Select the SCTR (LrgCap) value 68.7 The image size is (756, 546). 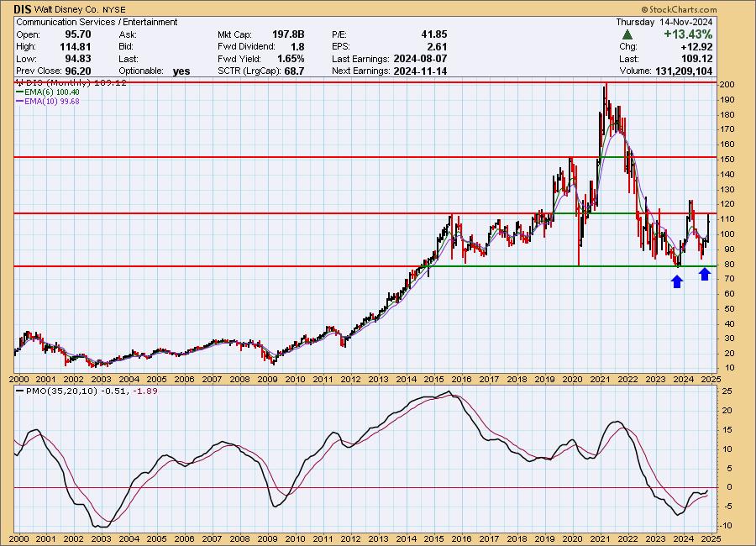(295, 71)
